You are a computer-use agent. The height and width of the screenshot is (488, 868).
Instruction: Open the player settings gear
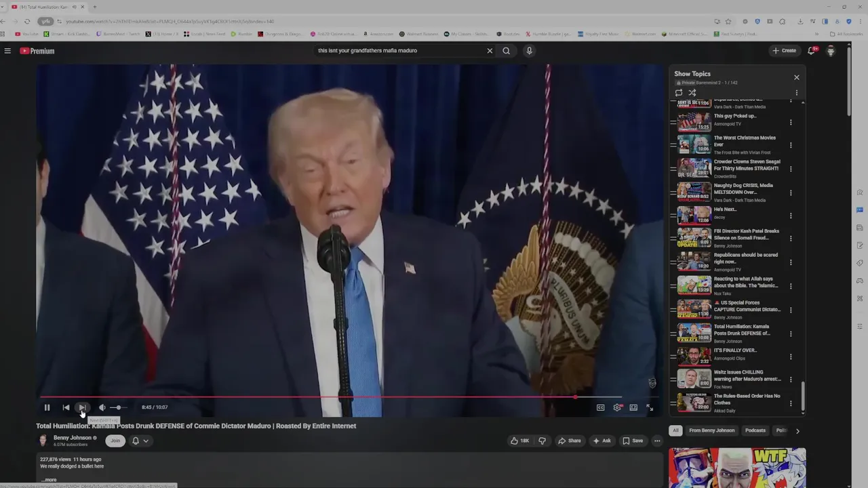617,407
